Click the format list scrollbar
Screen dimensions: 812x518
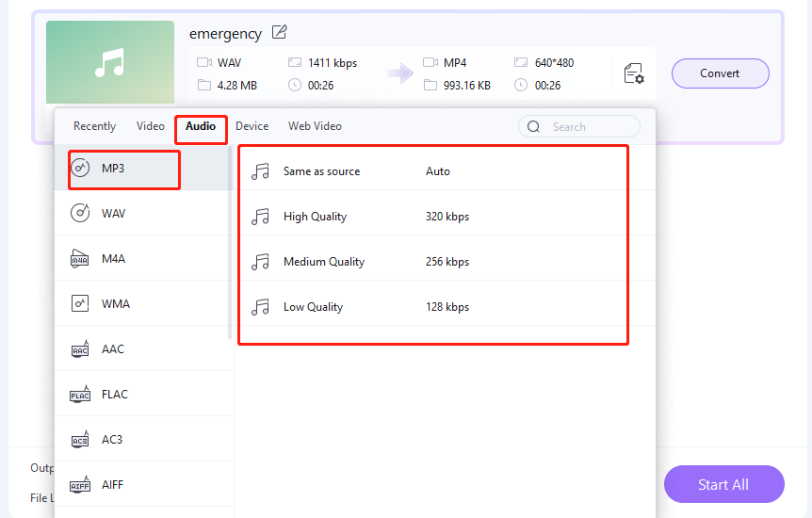[x=230, y=243]
